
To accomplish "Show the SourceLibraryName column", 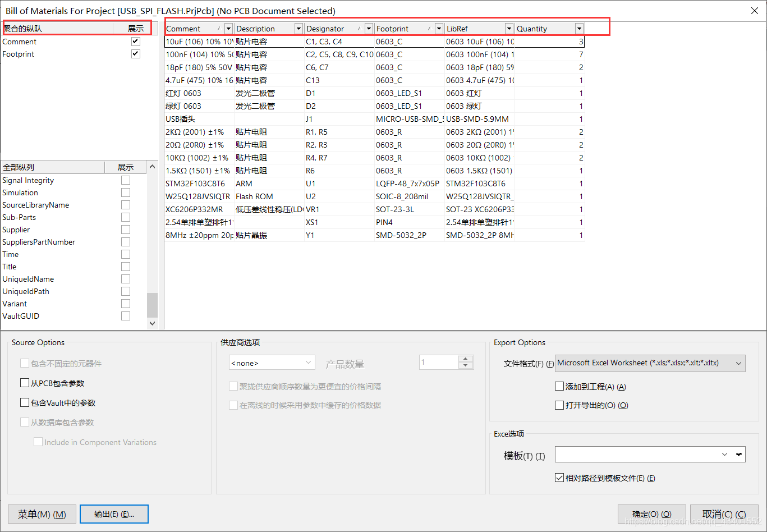I will coord(126,205).
